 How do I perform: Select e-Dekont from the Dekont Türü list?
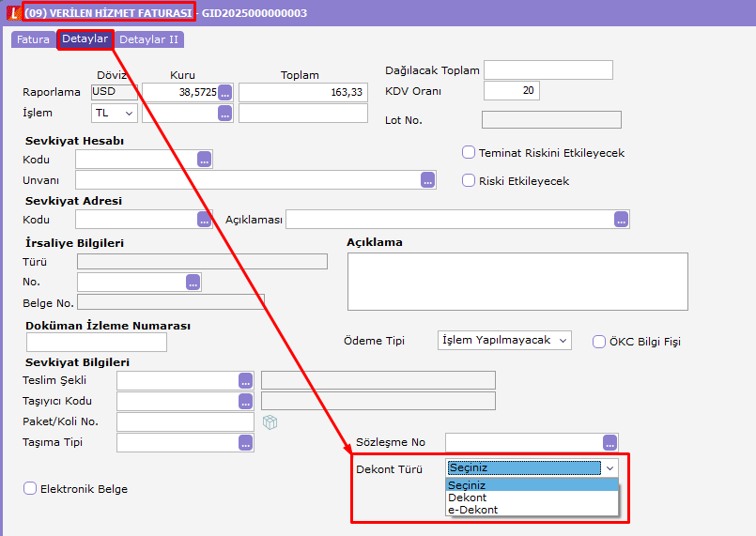(x=473, y=510)
